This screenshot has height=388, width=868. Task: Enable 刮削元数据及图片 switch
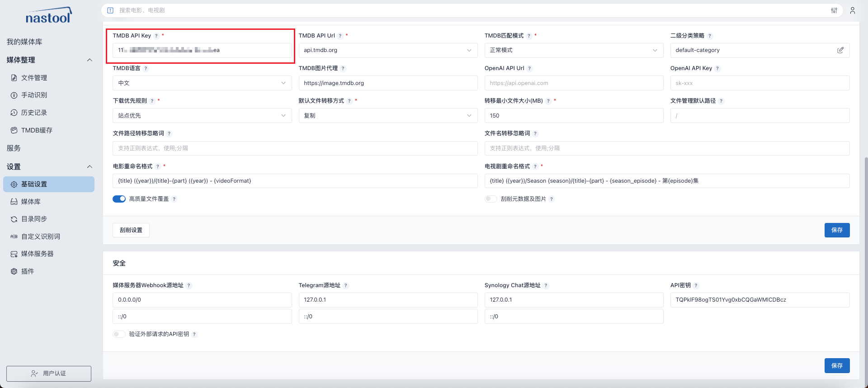(491, 199)
